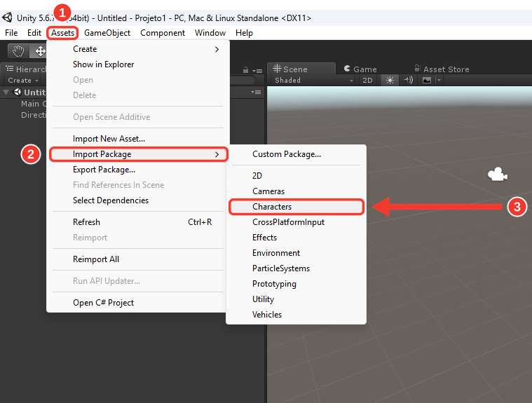This screenshot has width=532, height=403.
Task: Open the Component menu
Action: pos(163,33)
